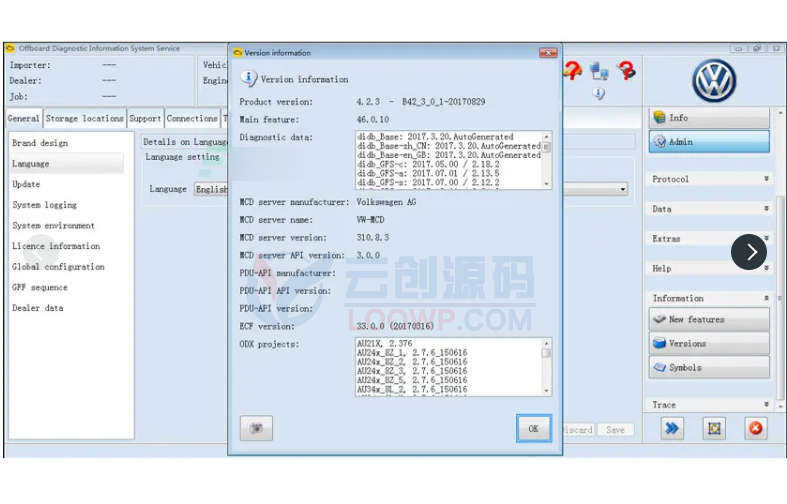Open New features entry
The width and height of the screenshot is (787, 504).
(709, 319)
